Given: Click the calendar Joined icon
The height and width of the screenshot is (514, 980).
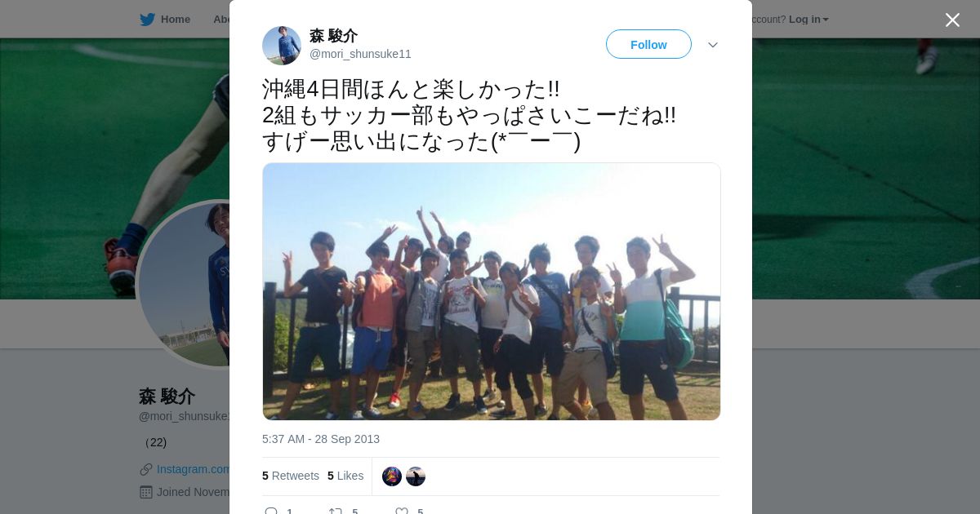Looking at the screenshot, I should pos(146,492).
